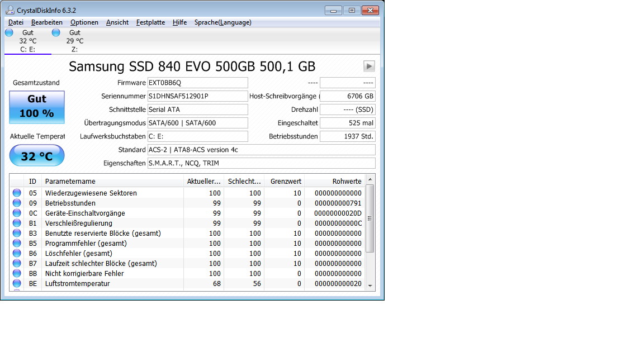Click status orb of Nicht korrigierbare Fehler row
This screenshot has height=362, width=644.
[x=17, y=273]
